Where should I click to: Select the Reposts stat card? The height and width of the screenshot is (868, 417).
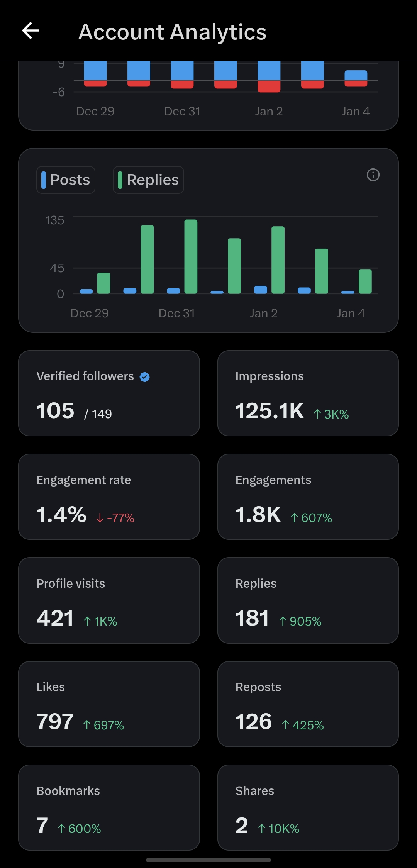[x=308, y=704]
